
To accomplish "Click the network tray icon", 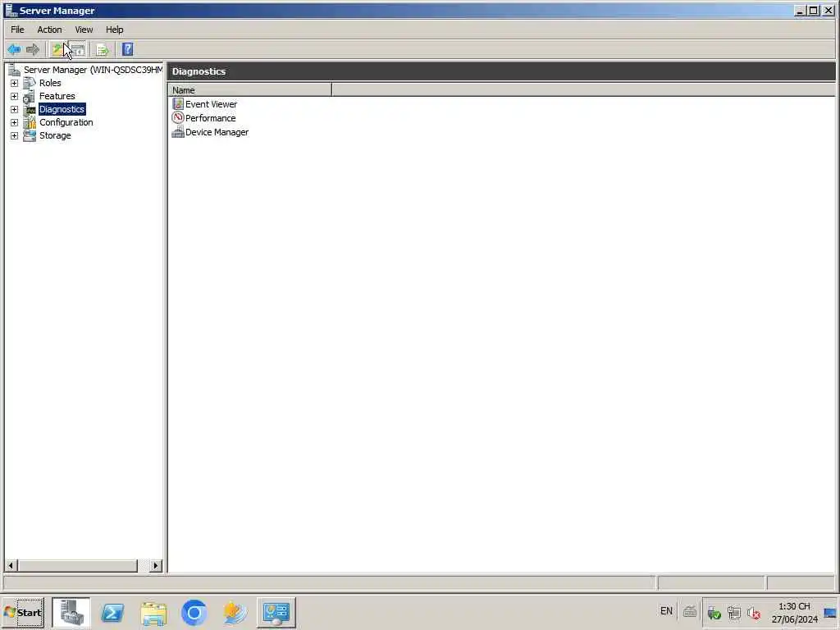I will 734,613.
